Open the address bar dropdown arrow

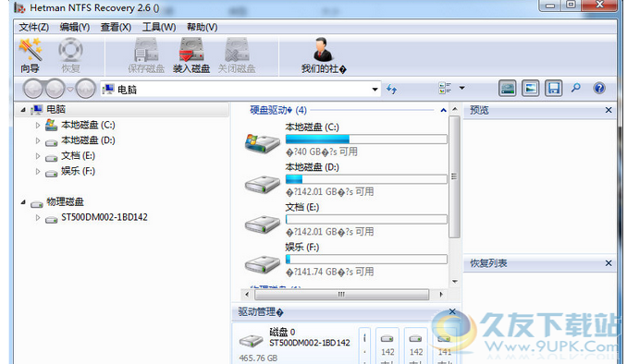[375, 89]
